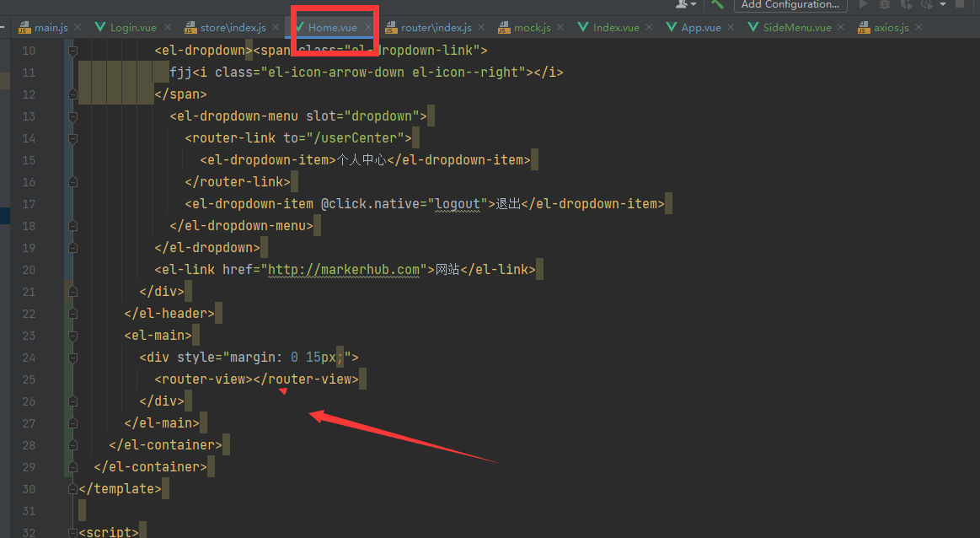Click the 网站 link text on line 20
Screen dimensions: 980x538
tap(447, 270)
